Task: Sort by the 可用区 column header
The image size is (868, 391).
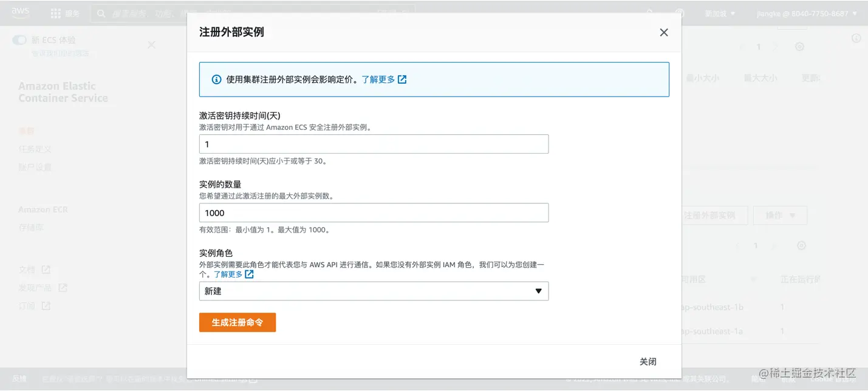Action: [x=693, y=279]
